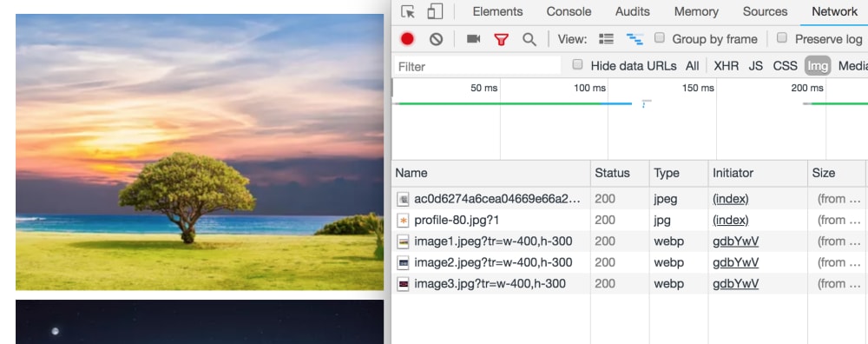Image resolution: width=868 pixels, height=344 pixels.
Task: Open the Memory tab
Action: tap(696, 11)
